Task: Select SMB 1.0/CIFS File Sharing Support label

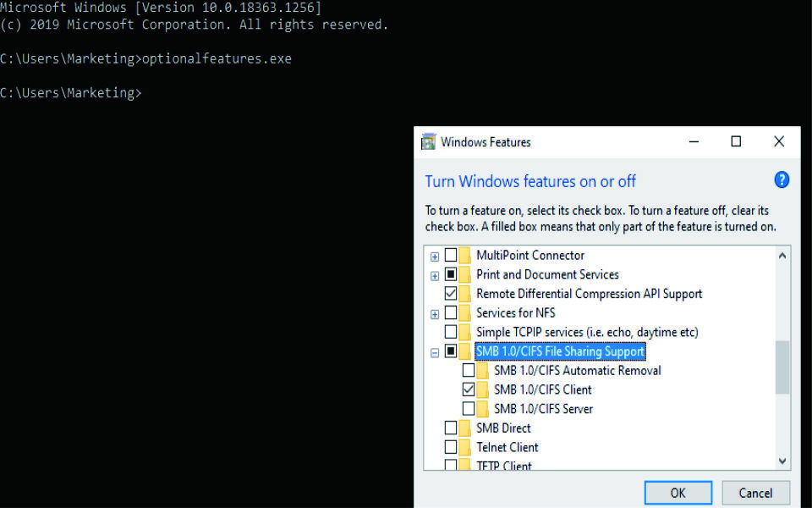Action: (x=560, y=351)
